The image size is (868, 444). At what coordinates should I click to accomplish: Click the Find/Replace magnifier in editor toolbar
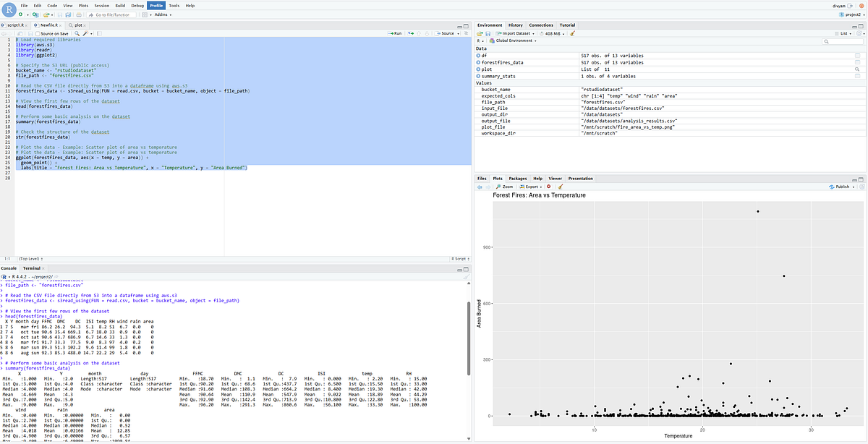click(77, 33)
